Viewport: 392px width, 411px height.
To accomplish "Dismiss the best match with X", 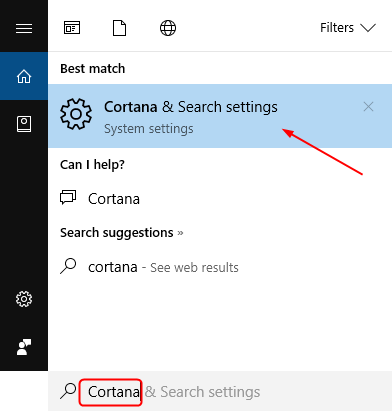I will 368,107.
